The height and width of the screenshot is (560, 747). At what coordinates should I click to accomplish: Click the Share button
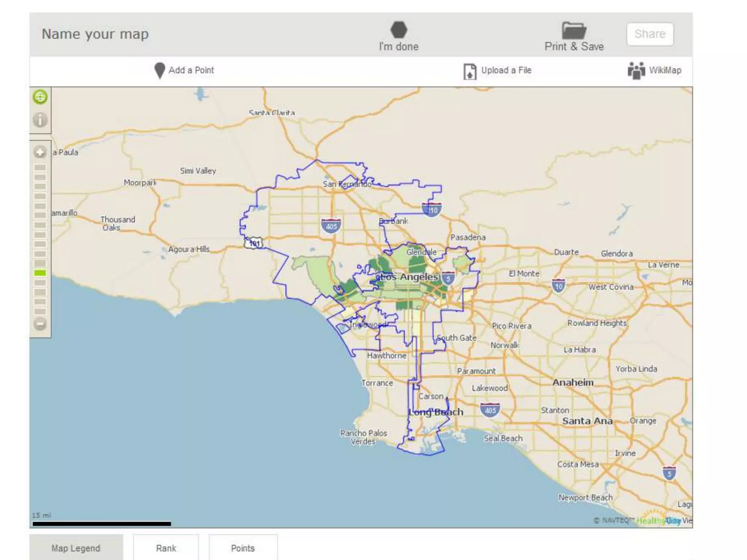650,34
